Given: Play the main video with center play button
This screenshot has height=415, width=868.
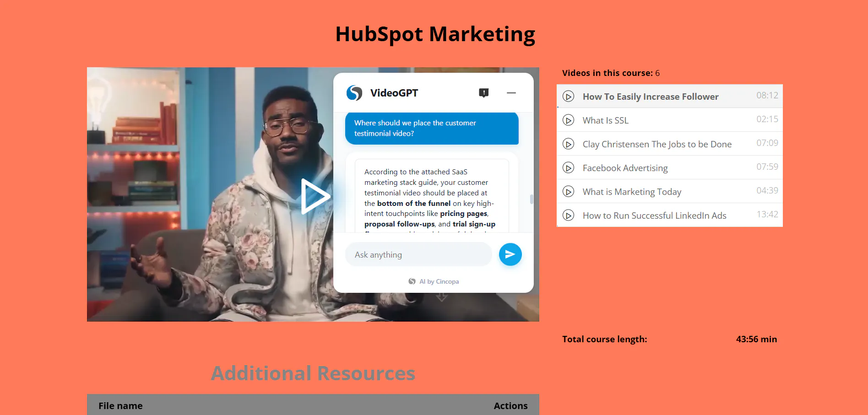Looking at the screenshot, I should click(x=315, y=196).
